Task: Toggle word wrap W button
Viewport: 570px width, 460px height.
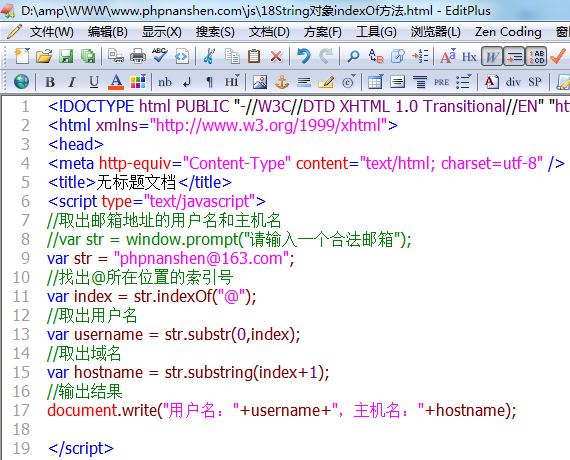Action: click(492, 56)
